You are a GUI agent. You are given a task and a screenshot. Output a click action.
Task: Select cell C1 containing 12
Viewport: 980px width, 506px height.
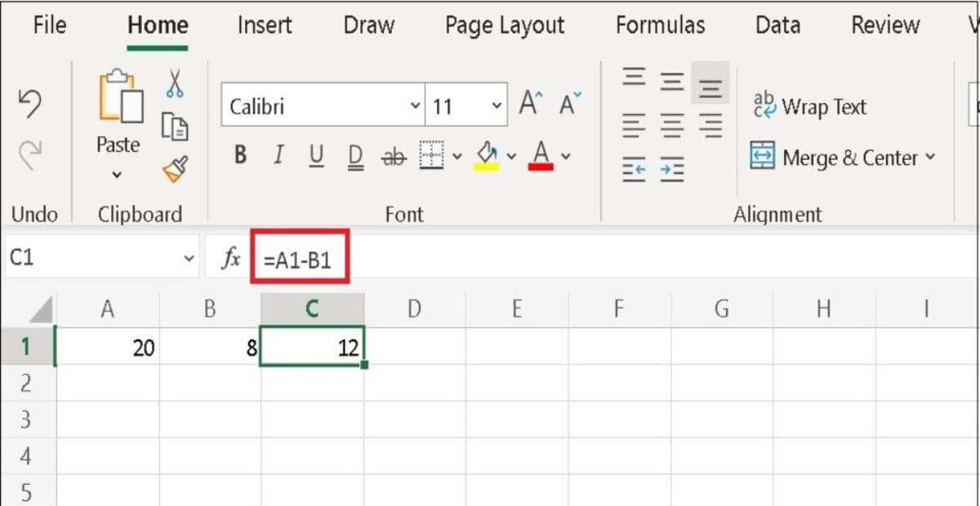[312, 346]
